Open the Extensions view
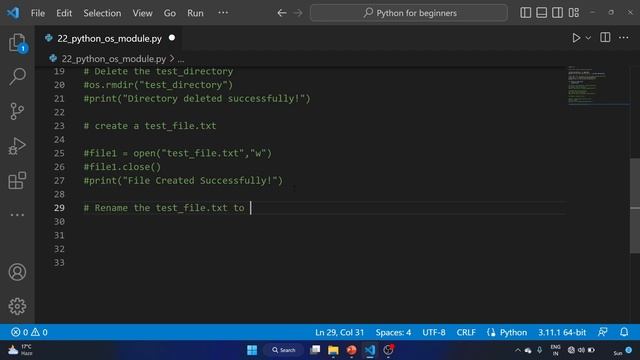This screenshot has width=640, height=360. coord(17,180)
